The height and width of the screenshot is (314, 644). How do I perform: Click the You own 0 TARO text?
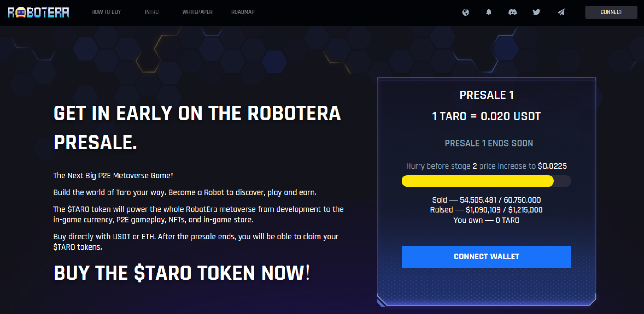coord(486,220)
